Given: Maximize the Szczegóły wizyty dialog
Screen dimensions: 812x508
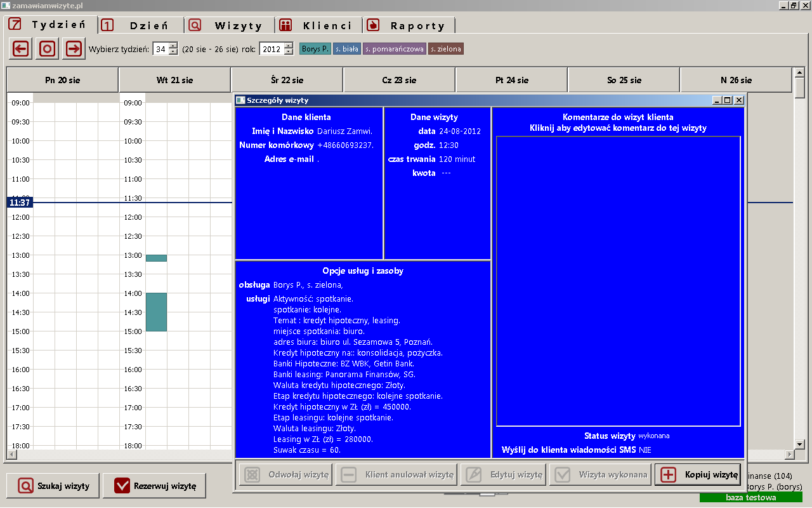Looking at the screenshot, I should click(728, 100).
